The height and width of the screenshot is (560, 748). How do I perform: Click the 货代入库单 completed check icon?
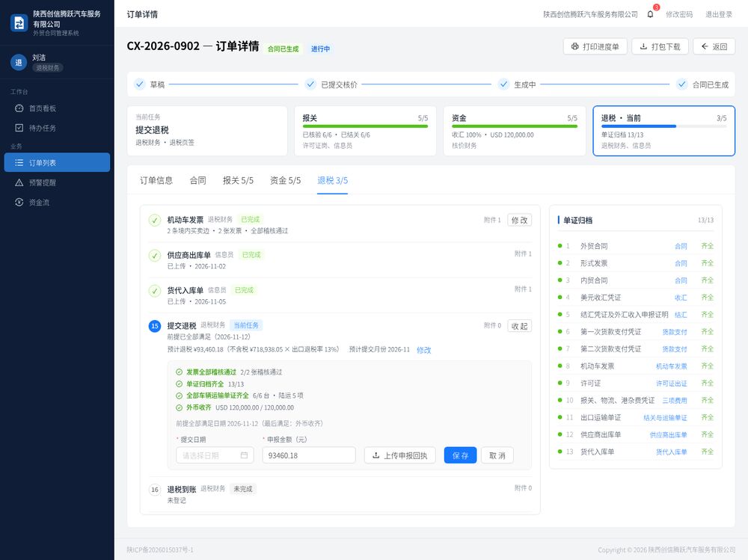coord(155,291)
